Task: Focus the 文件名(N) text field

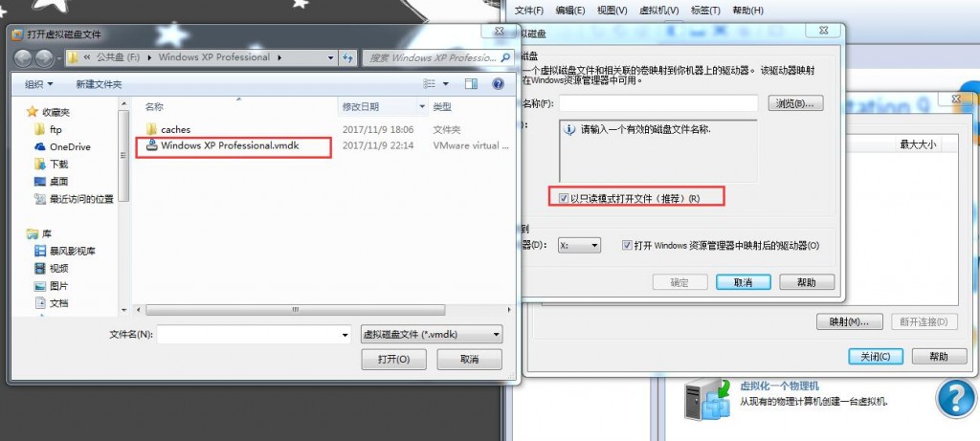Action: 249,335
